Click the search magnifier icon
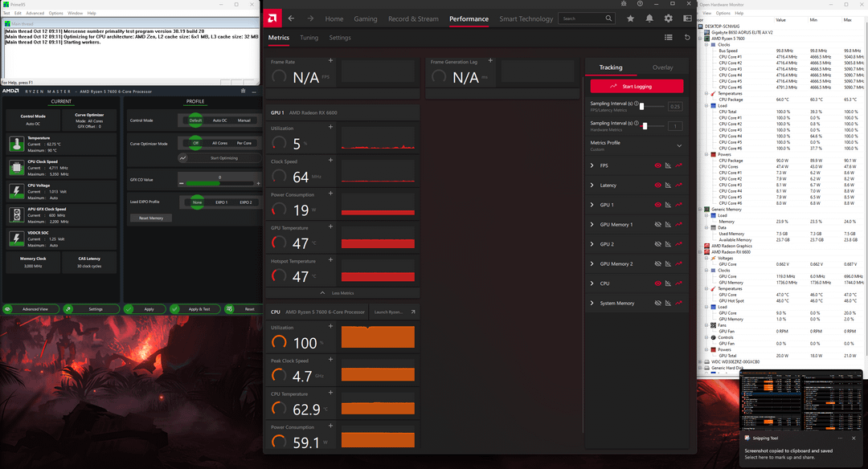The image size is (868, 469). click(608, 18)
